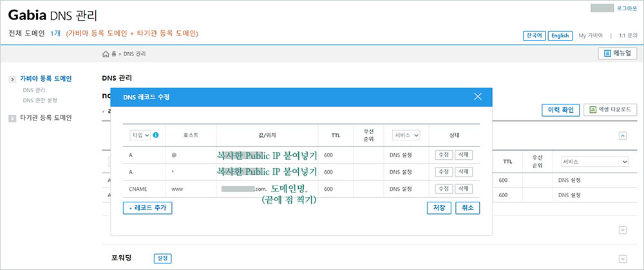Image resolution: width=644 pixels, height=270 pixels.
Task: Click 수정 for the CNAME www record
Action: pos(444,189)
